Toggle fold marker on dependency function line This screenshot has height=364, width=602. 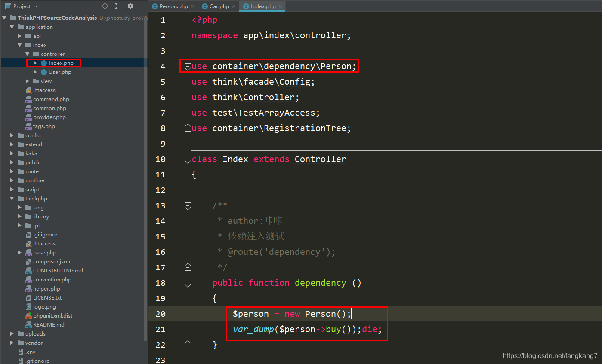188,283
